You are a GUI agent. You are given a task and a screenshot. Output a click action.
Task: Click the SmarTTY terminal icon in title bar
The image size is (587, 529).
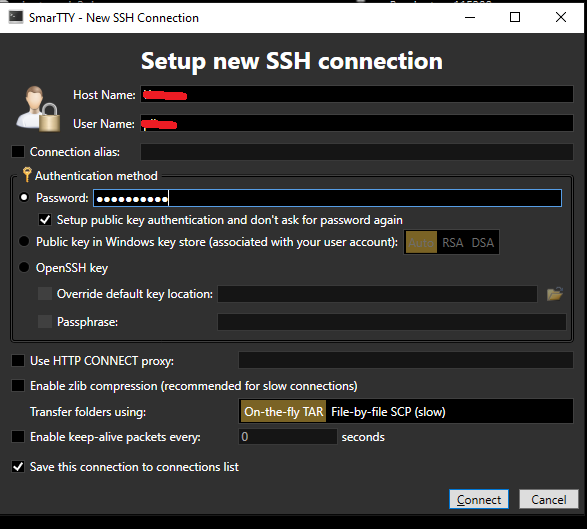pyautogui.click(x=16, y=17)
